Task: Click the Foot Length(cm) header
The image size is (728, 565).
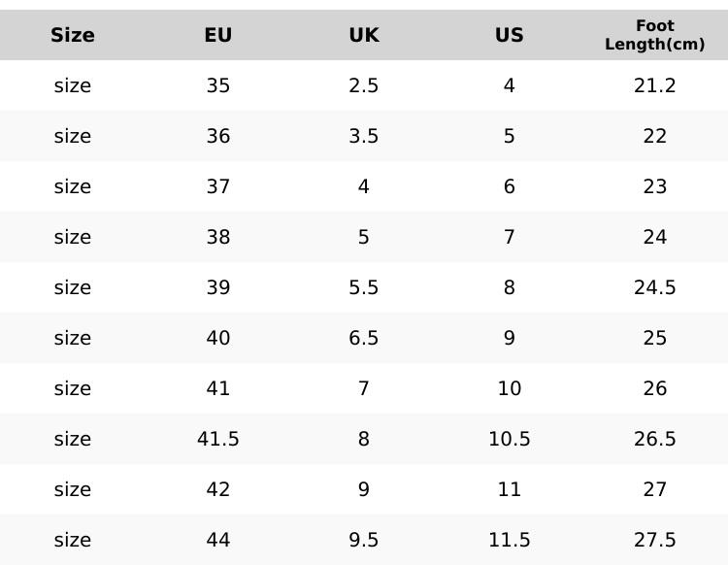Action: tap(654, 35)
